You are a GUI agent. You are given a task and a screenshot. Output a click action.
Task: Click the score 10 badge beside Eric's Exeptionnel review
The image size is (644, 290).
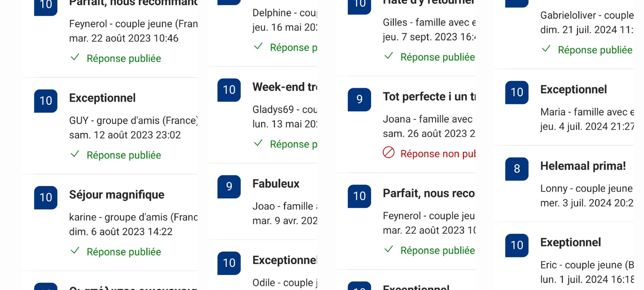tap(517, 246)
